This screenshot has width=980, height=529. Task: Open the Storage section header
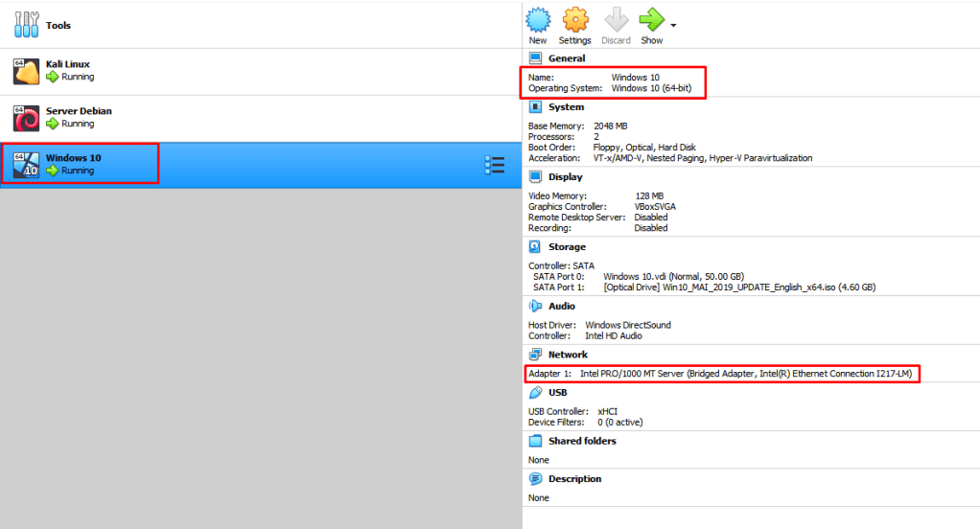tap(567, 247)
